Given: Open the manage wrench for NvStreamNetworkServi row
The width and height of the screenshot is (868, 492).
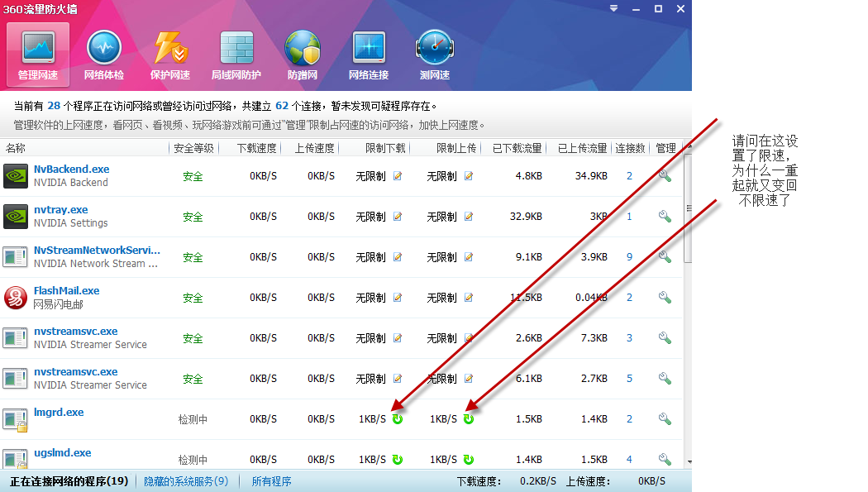Looking at the screenshot, I should tap(665, 257).
